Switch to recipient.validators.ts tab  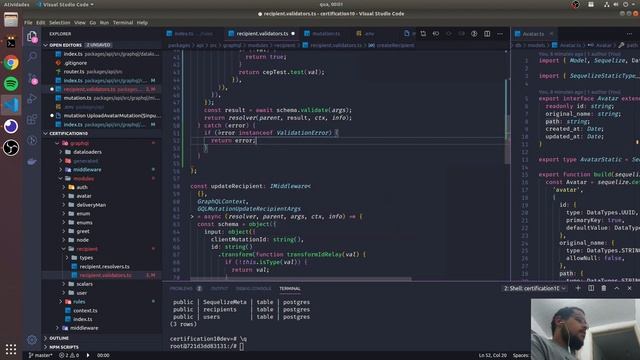[262, 33]
